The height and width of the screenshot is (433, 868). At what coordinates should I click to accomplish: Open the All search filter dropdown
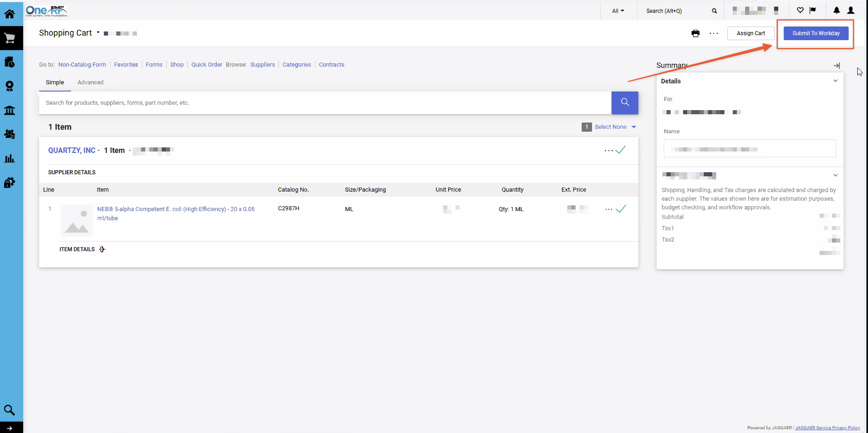[x=618, y=11]
